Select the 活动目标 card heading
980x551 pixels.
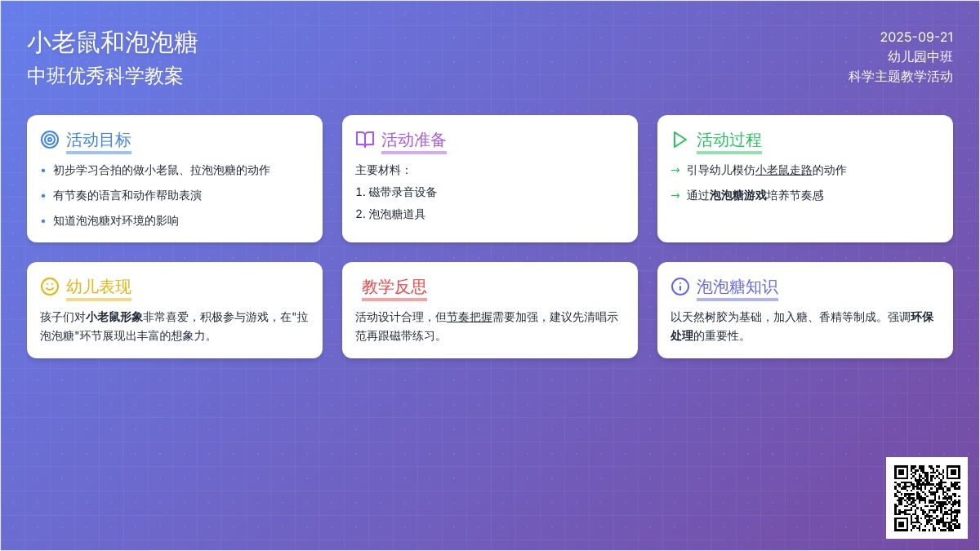click(99, 140)
